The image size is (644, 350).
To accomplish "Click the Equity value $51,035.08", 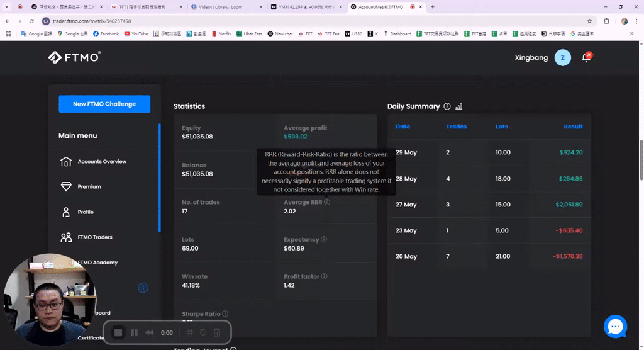I will click(x=197, y=137).
